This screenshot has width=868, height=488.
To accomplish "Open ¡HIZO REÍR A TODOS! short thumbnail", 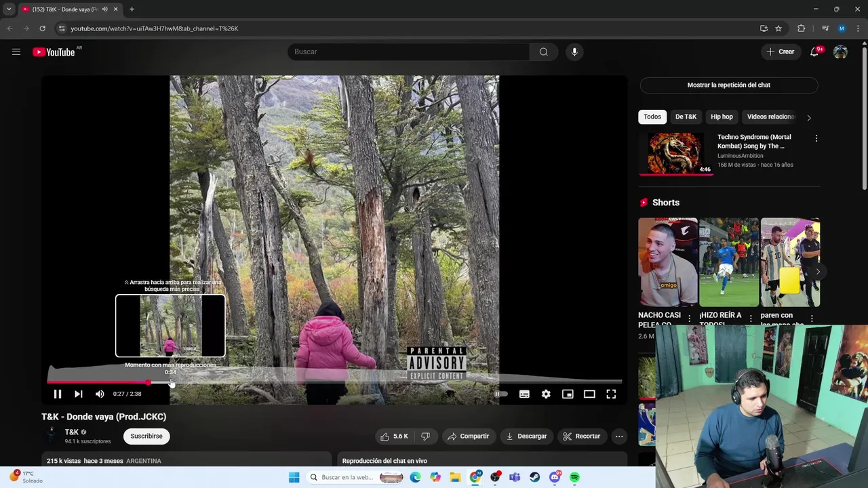I will tap(729, 262).
